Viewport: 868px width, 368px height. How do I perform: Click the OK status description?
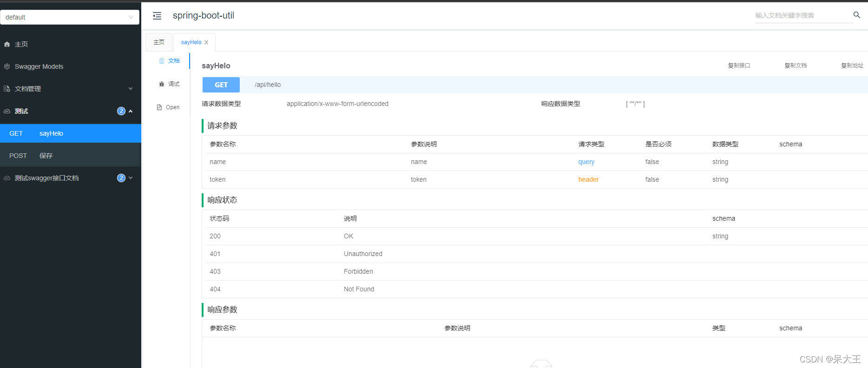click(349, 237)
